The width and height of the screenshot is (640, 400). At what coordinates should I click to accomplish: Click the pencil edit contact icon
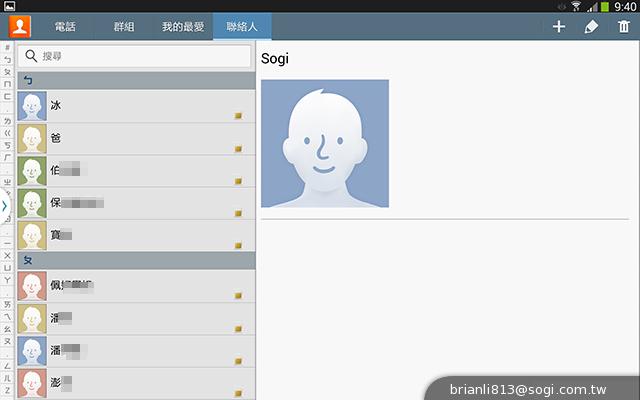[591, 27]
